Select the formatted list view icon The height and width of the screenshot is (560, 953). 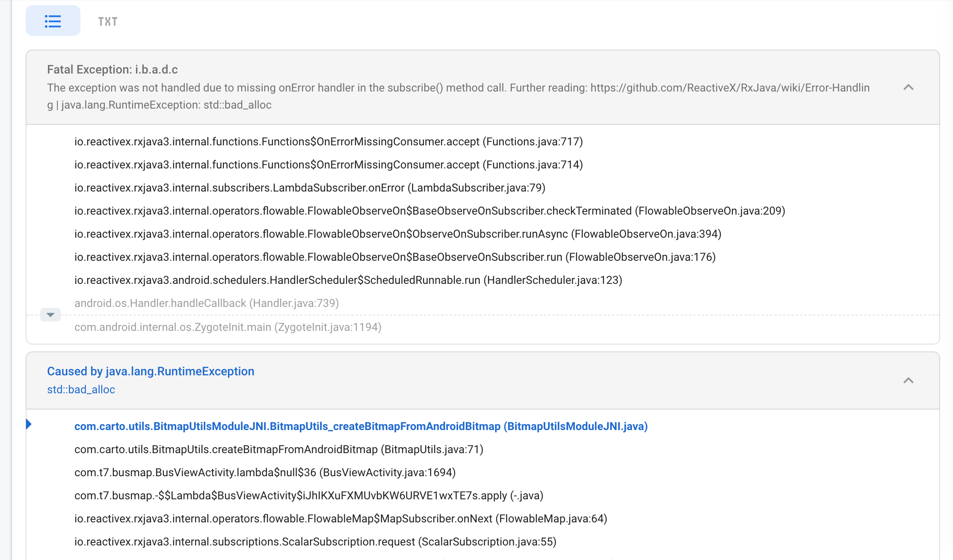pos(53,21)
